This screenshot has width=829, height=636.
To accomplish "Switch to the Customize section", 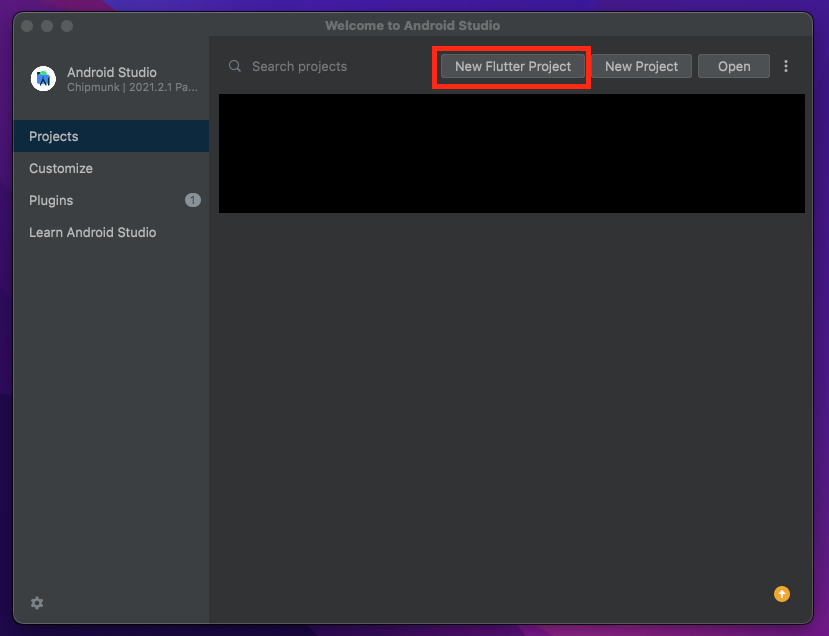I will (111, 169).
